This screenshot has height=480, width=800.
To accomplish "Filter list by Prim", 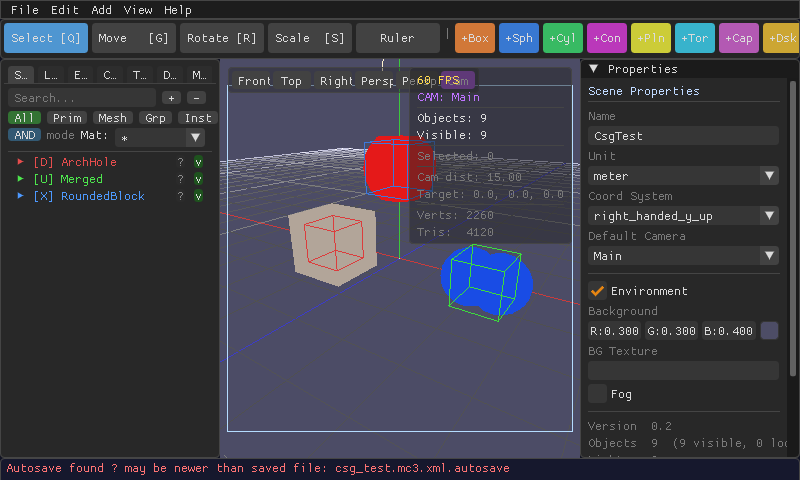I will 67,118.
